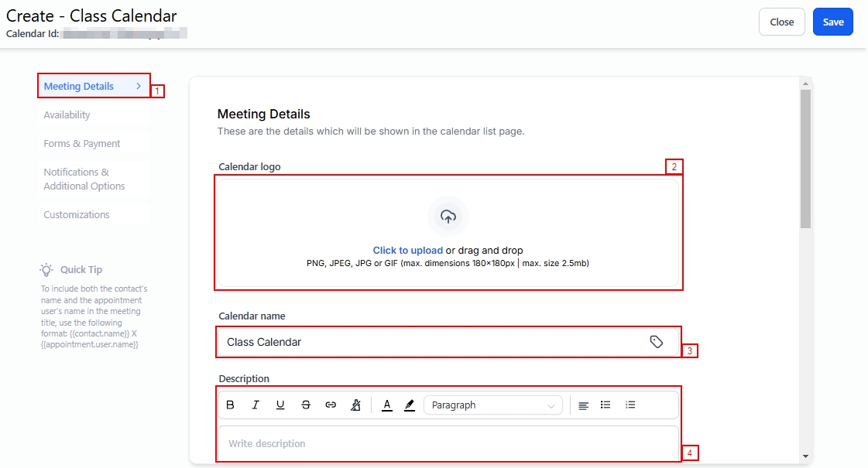
Task: Open the Meeting Details section
Action: click(x=93, y=86)
